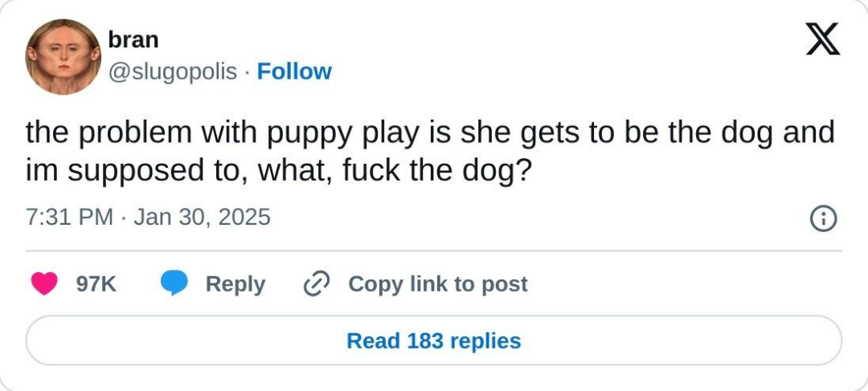This screenshot has width=868, height=391.
Task: Click the dot separator before Follow
Action: point(247,72)
